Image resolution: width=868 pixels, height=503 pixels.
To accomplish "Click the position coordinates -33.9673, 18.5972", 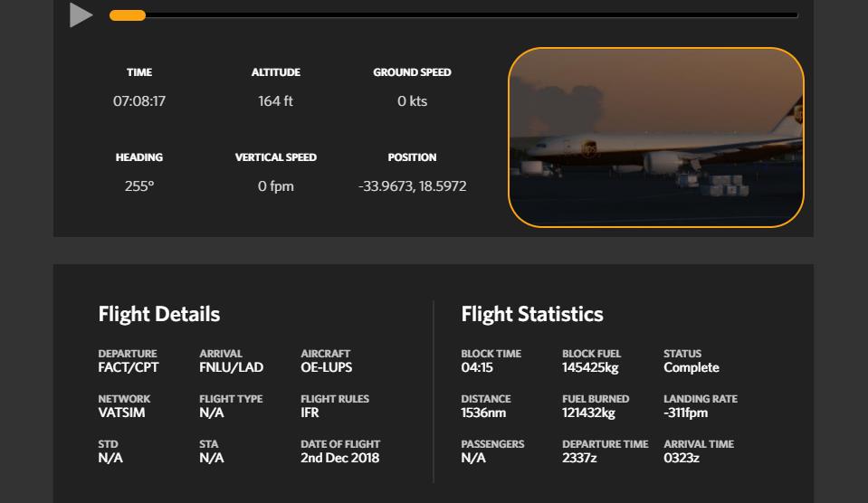I will pyautogui.click(x=412, y=186).
